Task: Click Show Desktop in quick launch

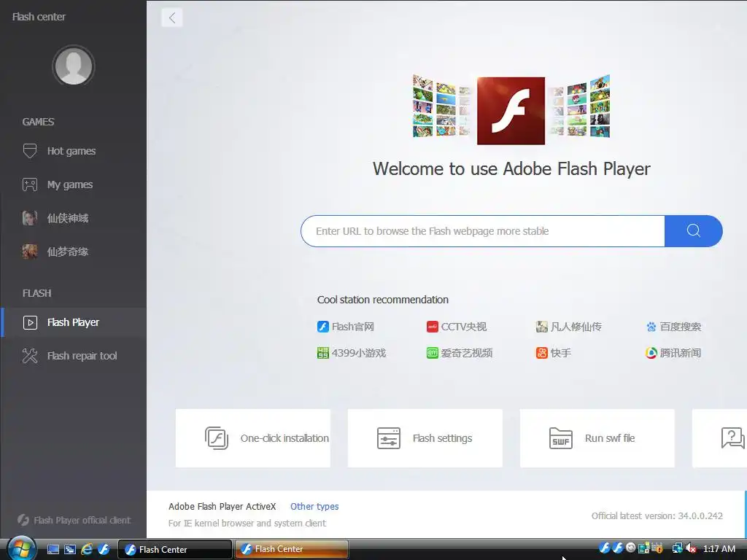Action: [53, 549]
